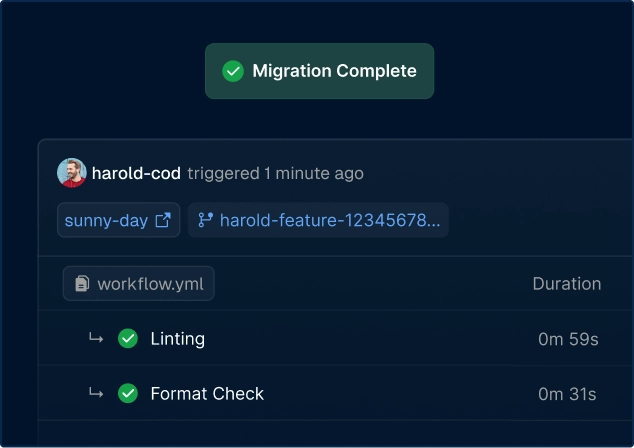The width and height of the screenshot is (634, 448).
Task: Open harold-cod's profile avatar
Action: click(72, 173)
